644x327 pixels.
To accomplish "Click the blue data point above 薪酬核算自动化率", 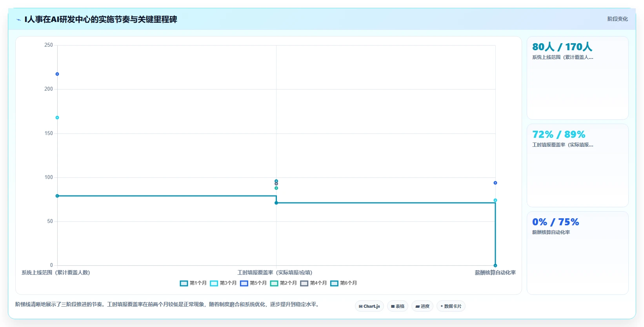I will coord(495,183).
